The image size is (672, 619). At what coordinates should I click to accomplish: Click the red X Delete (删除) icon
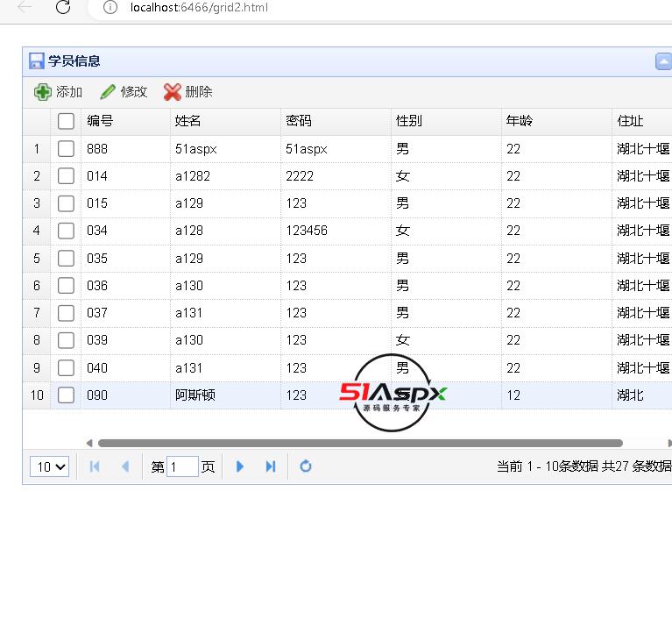pos(173,92)
